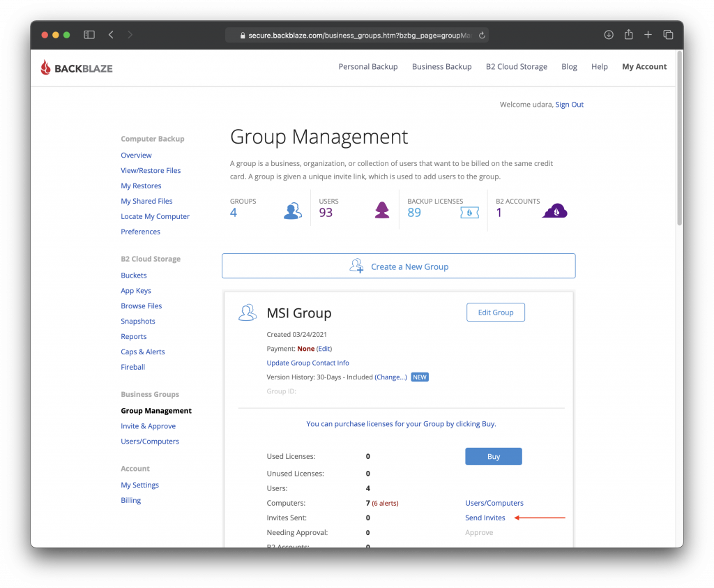Open View/Restore Files in sidebar
This screenshot has width=714, height=588.
[151, 170]
